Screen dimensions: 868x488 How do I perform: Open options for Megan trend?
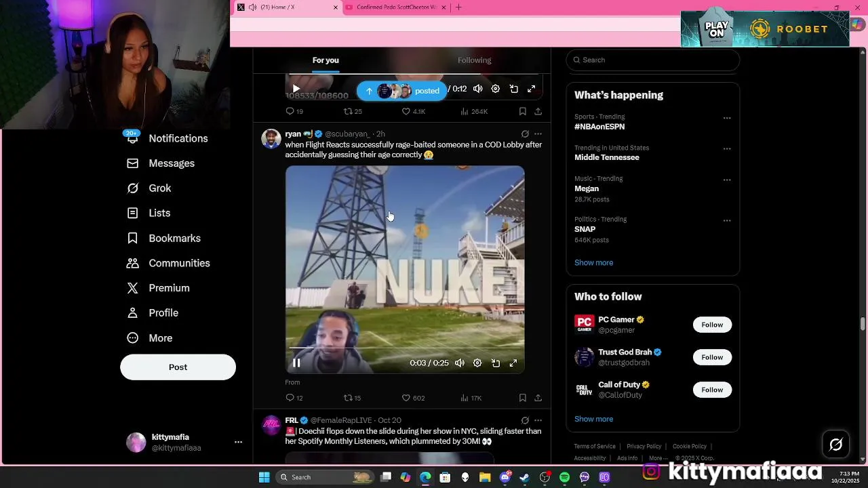coord(727,180)
